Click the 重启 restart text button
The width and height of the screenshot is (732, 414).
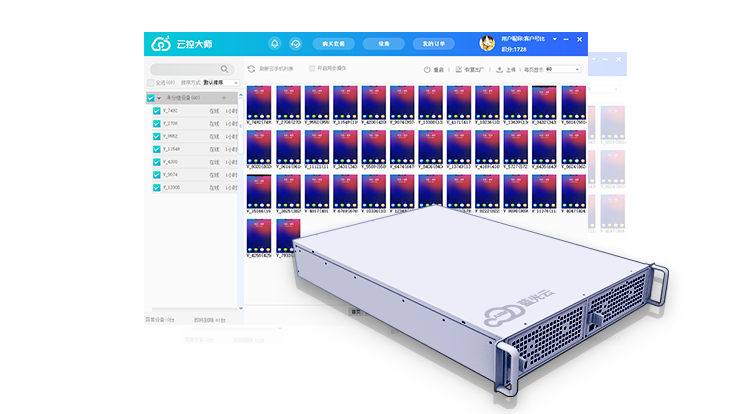click(x=438, y=70)
